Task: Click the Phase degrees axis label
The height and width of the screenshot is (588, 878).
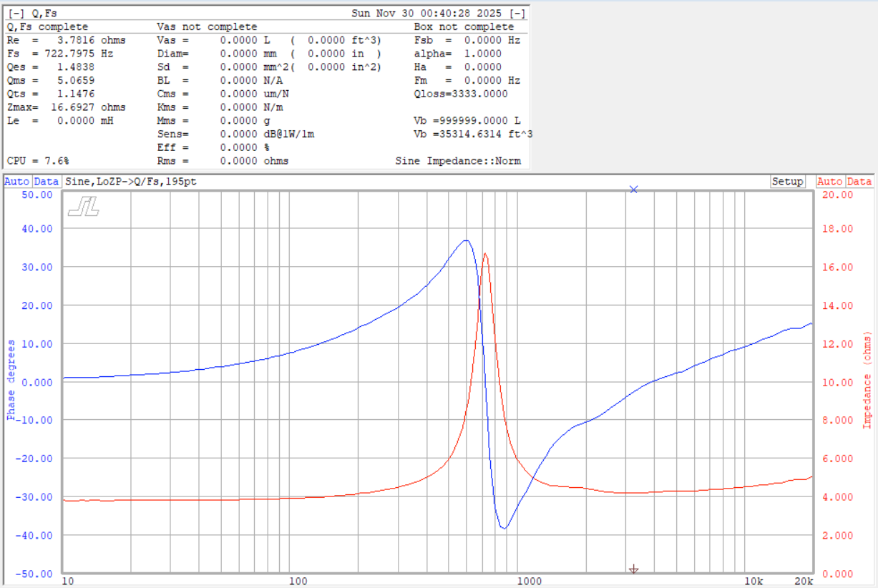Action: pyautogui.click(x=11, y=380)
